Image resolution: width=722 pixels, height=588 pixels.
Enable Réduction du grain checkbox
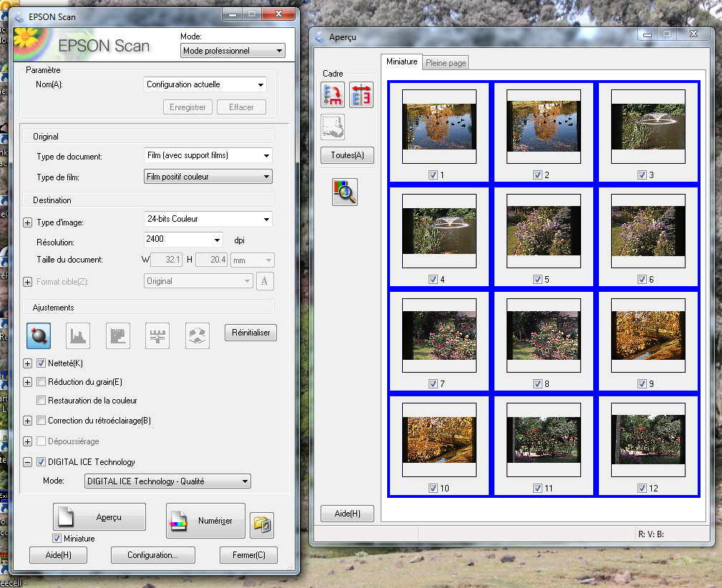click(42, 382)
